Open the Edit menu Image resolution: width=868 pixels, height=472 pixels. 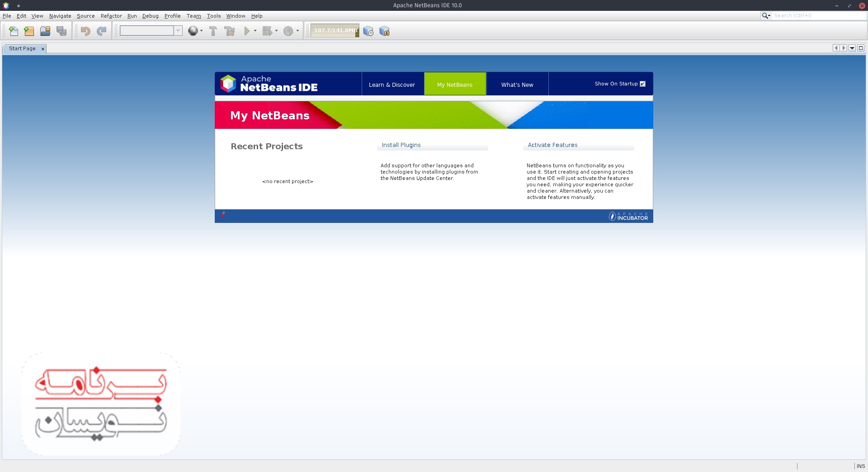21,16
